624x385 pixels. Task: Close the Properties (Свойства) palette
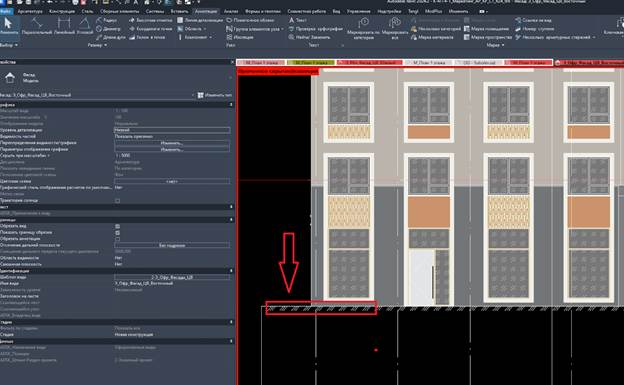pos(232,62)
